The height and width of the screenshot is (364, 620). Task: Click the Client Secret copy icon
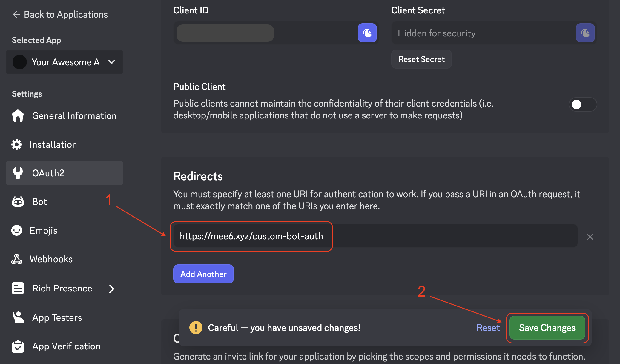585,33
